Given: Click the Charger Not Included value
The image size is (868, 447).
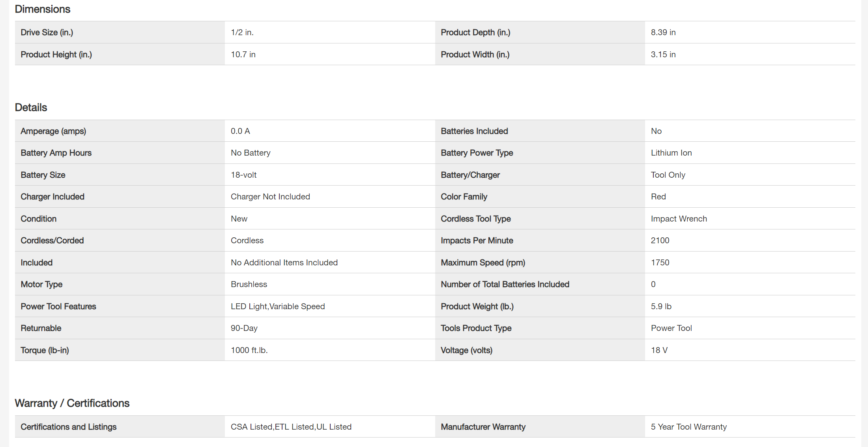Looking at the screenshot, I should pos(270,197).
